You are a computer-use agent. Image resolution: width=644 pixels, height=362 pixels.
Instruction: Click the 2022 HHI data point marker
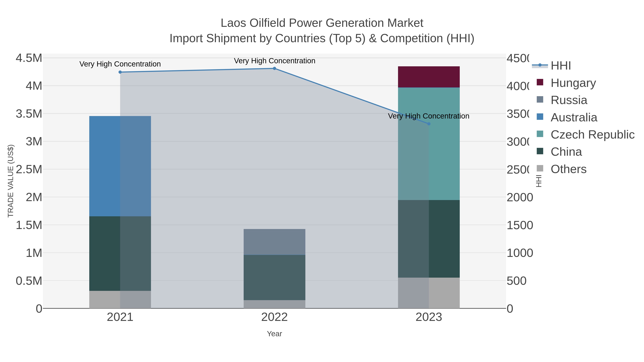point(274,68)
